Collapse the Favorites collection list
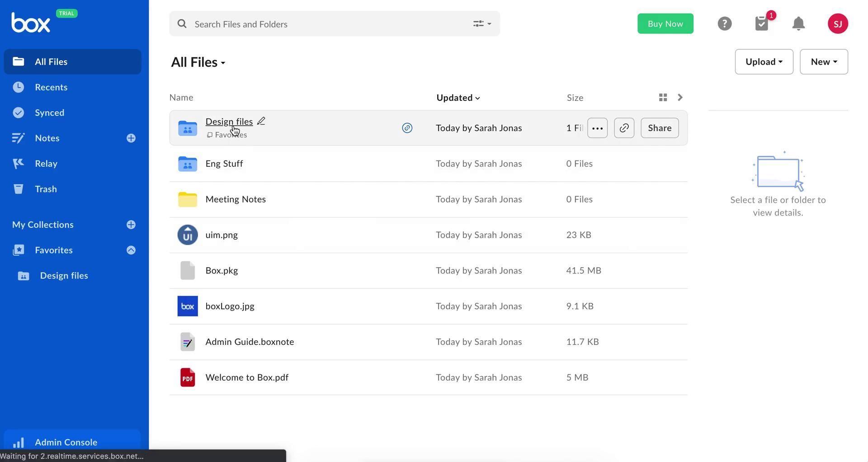The height and width of the screenshot is (462, 868). pos(131,250)
